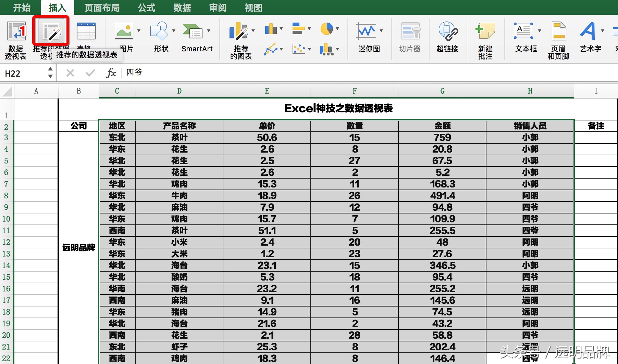Click the Slicer (切片器) icon

[x=410, y=31]
